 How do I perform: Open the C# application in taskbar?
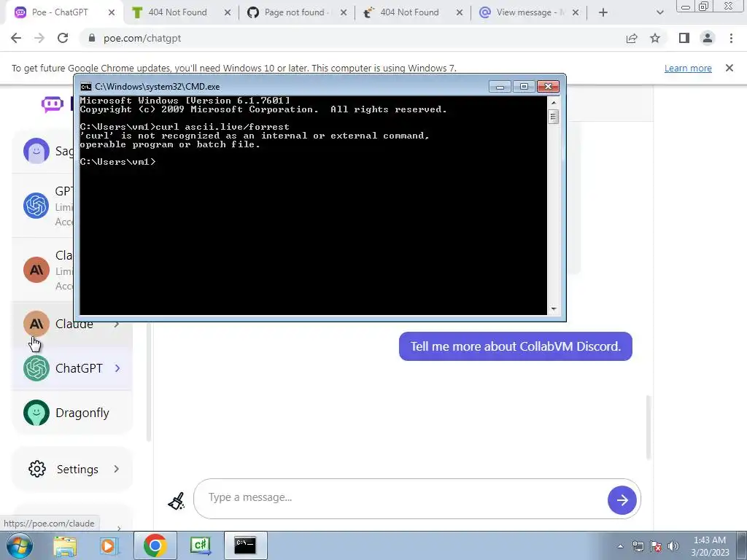200,545
